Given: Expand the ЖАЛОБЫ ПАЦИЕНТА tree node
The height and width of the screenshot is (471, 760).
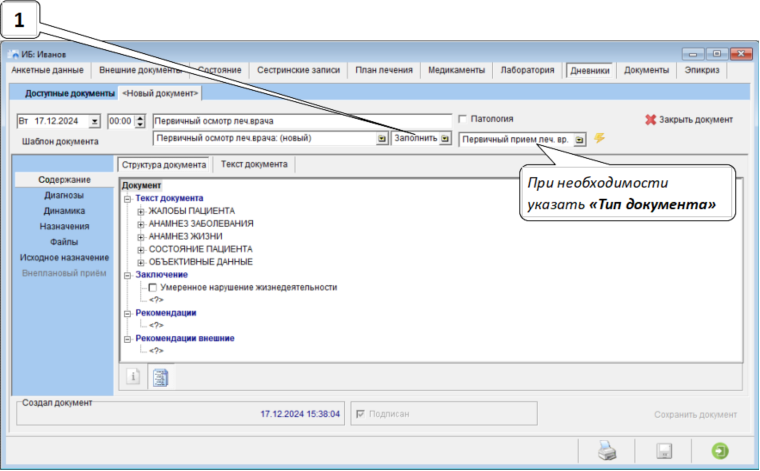Looking at the screenshot, I should pos(140,211).
